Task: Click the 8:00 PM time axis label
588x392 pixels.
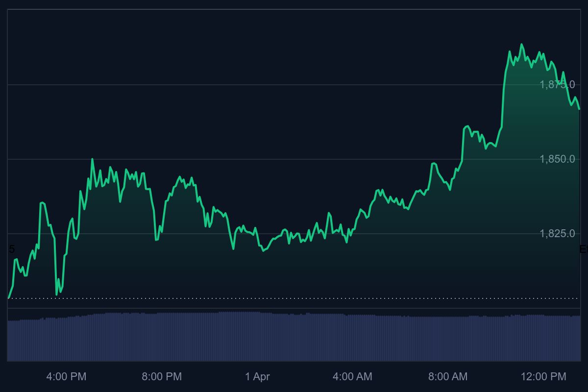Action: [x=162, y=377]
